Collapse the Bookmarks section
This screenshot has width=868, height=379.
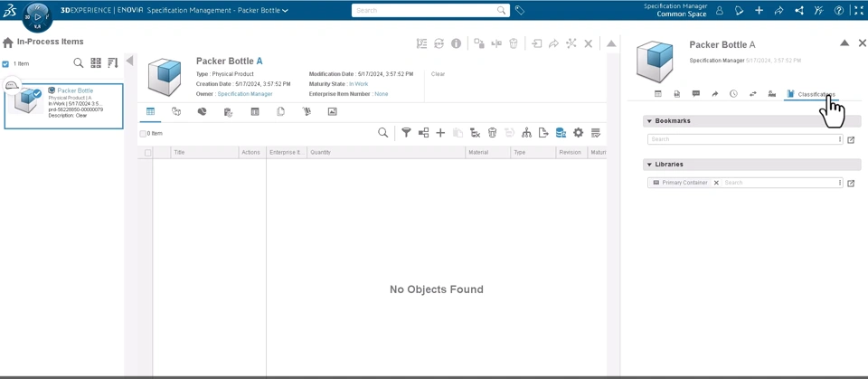(649, 121)
